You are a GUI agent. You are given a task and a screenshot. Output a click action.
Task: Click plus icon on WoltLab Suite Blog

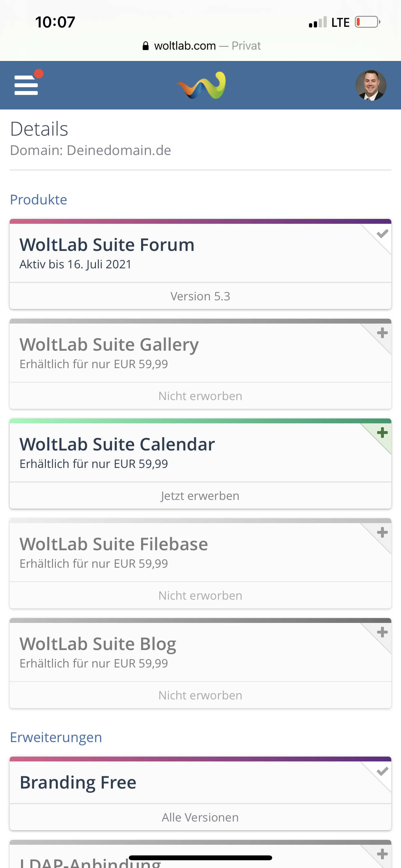(x=382, y=632)
